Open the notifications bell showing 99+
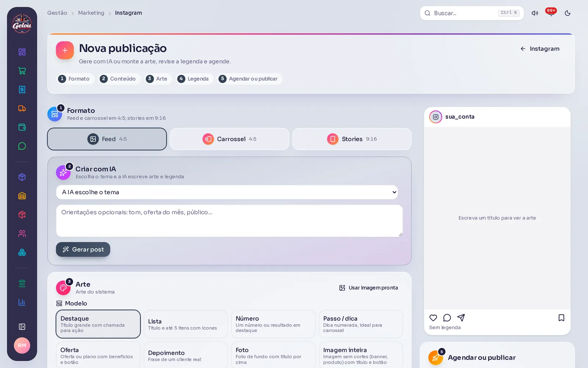This screenshot has width=588, height=368. click(x=551, y=13)
